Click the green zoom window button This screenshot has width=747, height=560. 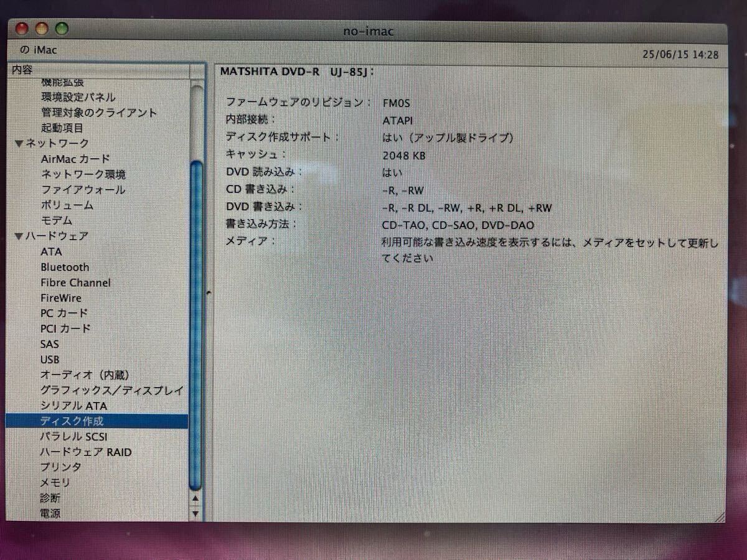tap(61, 29)
